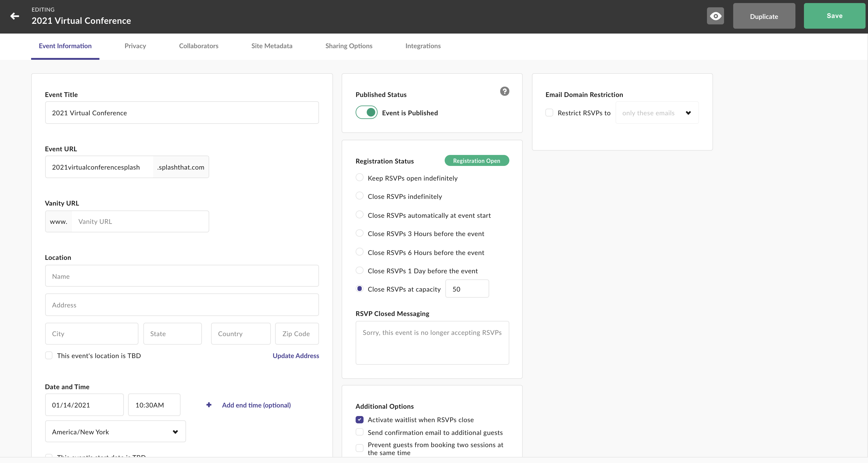Click the Update Address link

tap(296, 356)
